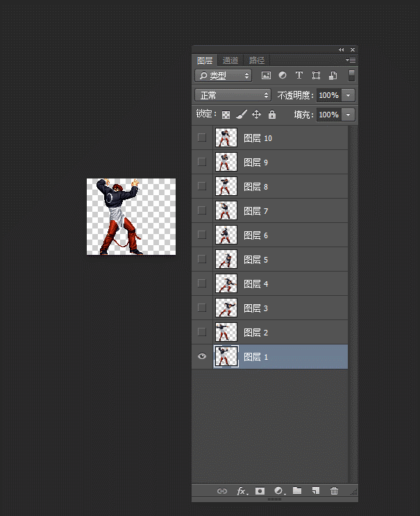Show 图层 8 visibility box
420x516 pixels.
[x=202, y=186]
